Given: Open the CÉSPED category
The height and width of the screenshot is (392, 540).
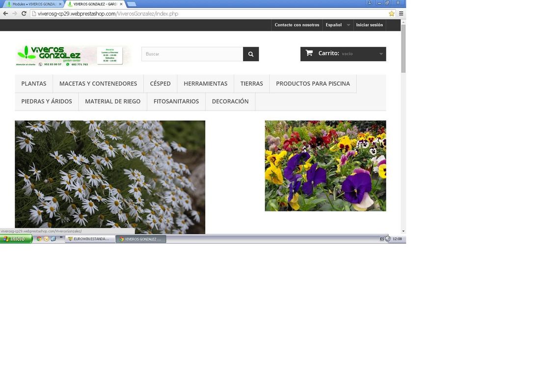Looking at the screenshot, I should [x=160, y=83].
